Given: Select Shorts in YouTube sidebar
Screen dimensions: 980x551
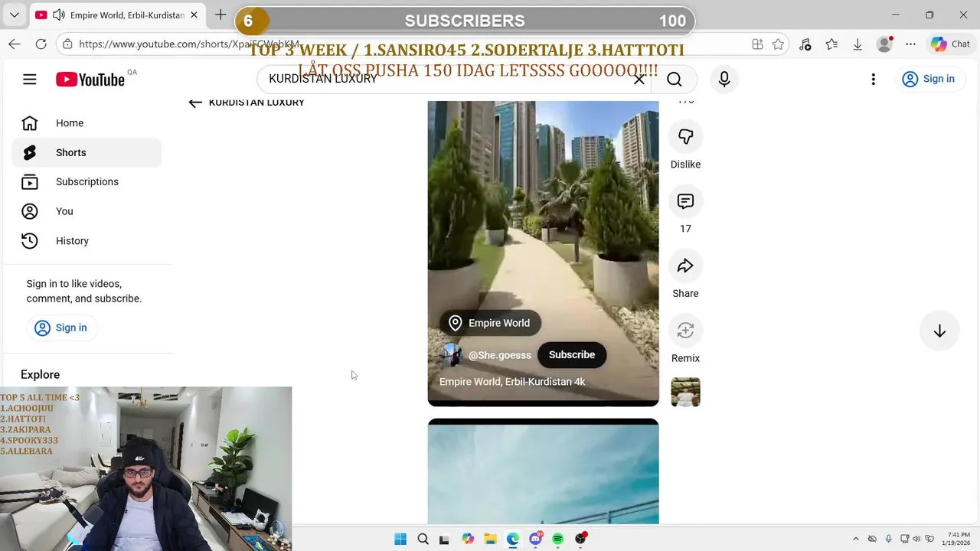Looking at the screenshot, I should 87,152.
